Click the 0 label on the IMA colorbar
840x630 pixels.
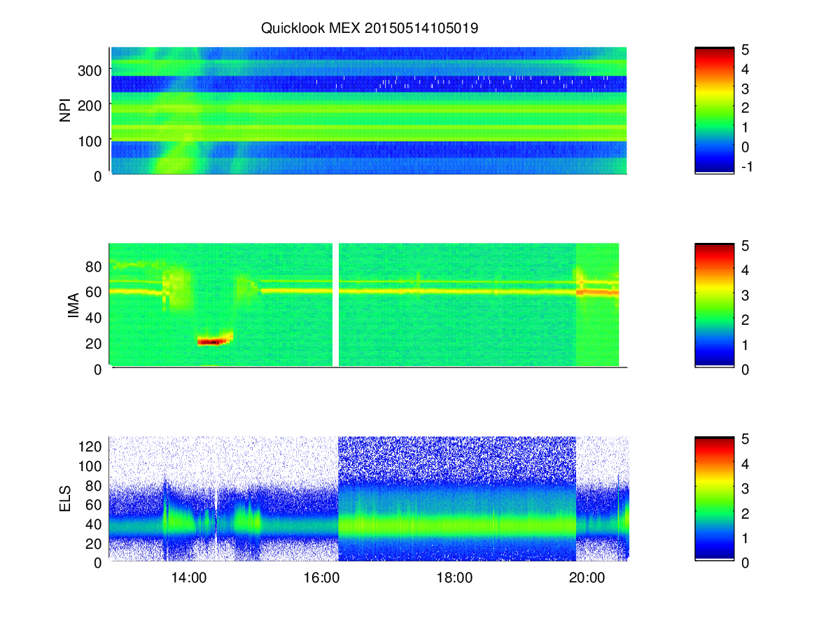(x=745, y=369)
